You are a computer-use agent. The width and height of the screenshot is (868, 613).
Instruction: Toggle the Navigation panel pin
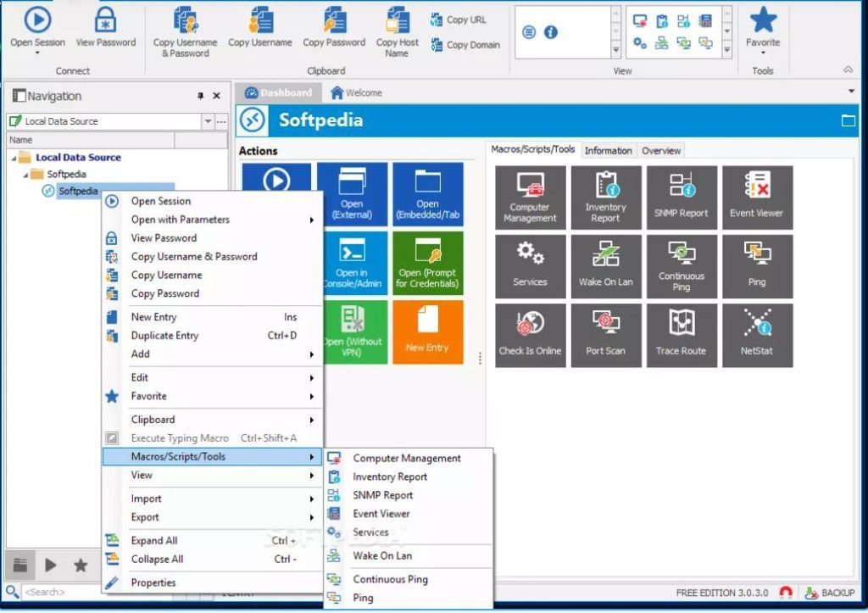coord(201,97)
